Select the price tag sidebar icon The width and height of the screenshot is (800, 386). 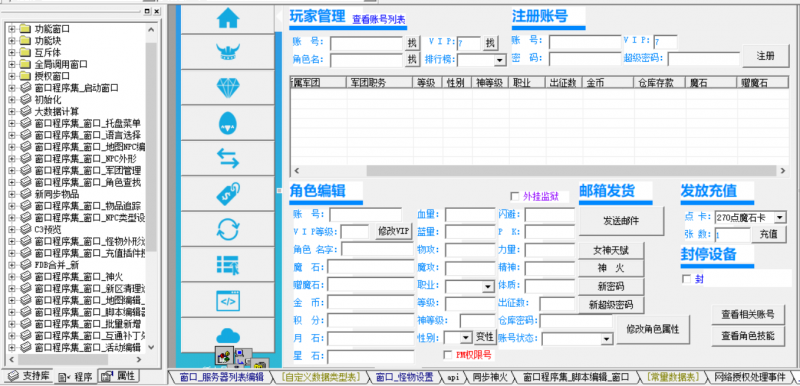pos(228,194)
